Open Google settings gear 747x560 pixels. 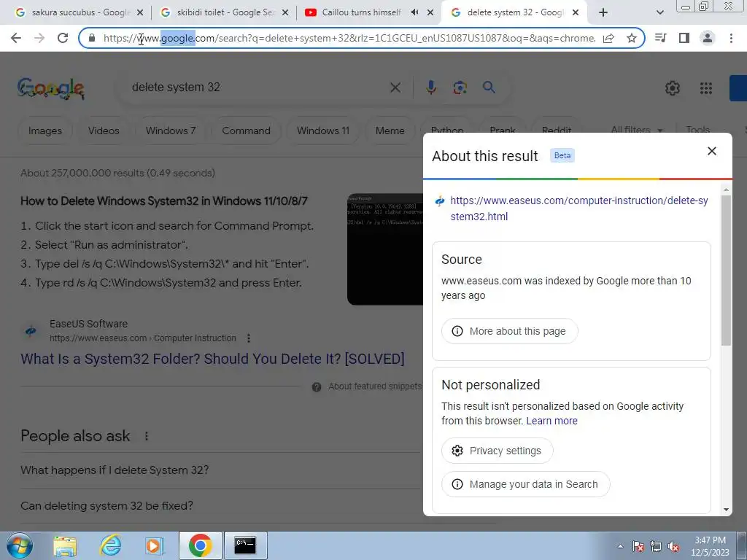672,88
